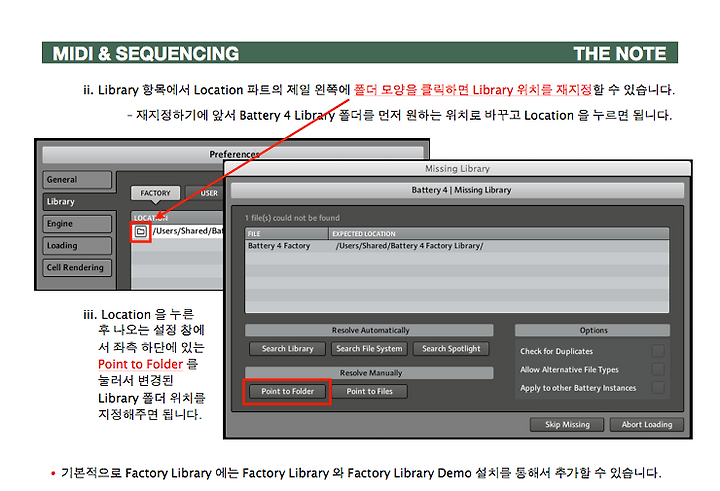
Task: Enable Check for Duplicates checkbox
Action: coord(658,351)
